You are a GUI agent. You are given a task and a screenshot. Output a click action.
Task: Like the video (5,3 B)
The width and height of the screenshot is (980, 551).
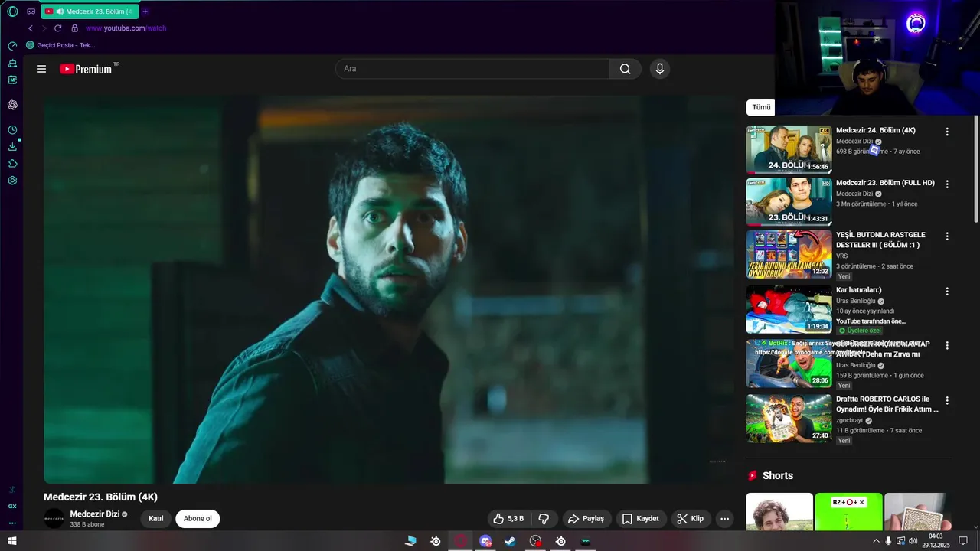point(509,519)
